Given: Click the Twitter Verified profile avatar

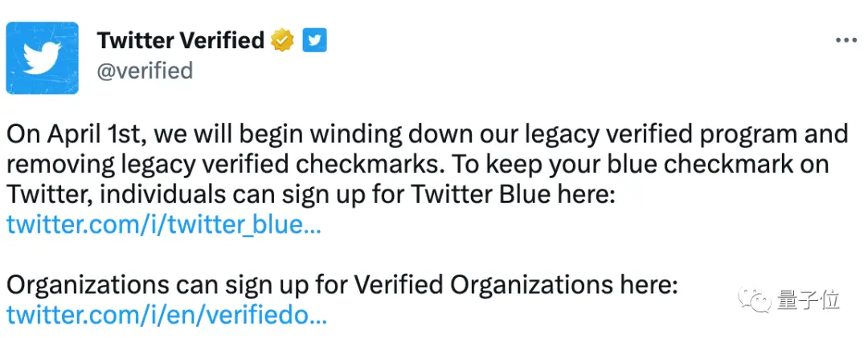Looking at the screenshot, I should 42,58.
